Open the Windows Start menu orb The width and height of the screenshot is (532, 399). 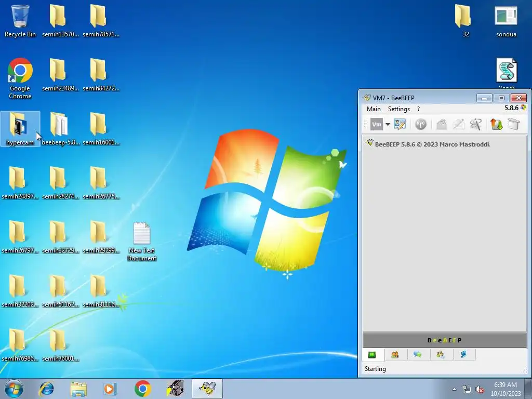14,389
